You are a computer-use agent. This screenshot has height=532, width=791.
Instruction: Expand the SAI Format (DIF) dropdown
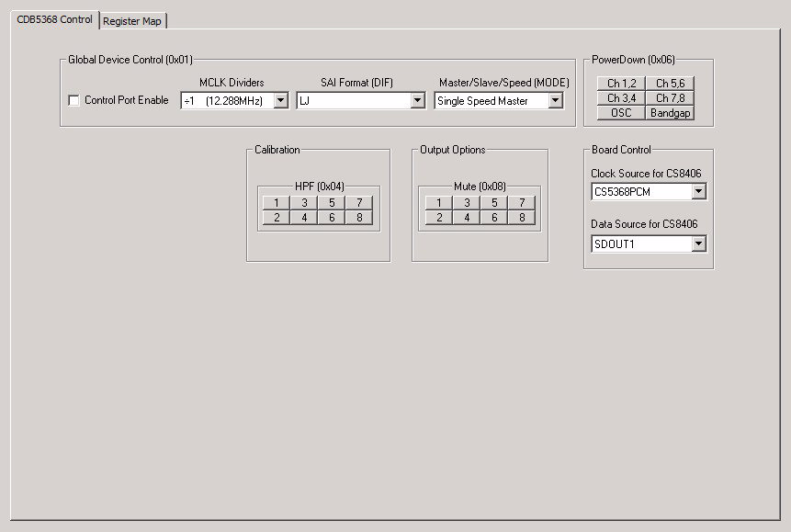pyautogui.click(x=418, y=100)
